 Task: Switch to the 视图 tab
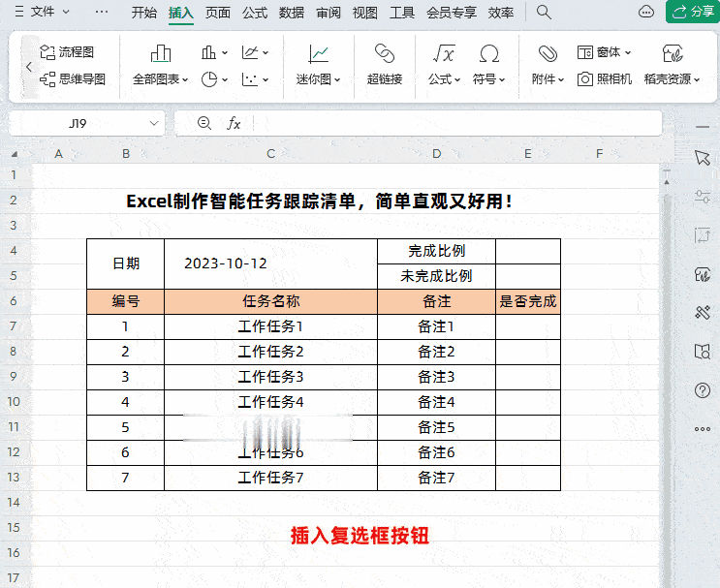(365, 13)
